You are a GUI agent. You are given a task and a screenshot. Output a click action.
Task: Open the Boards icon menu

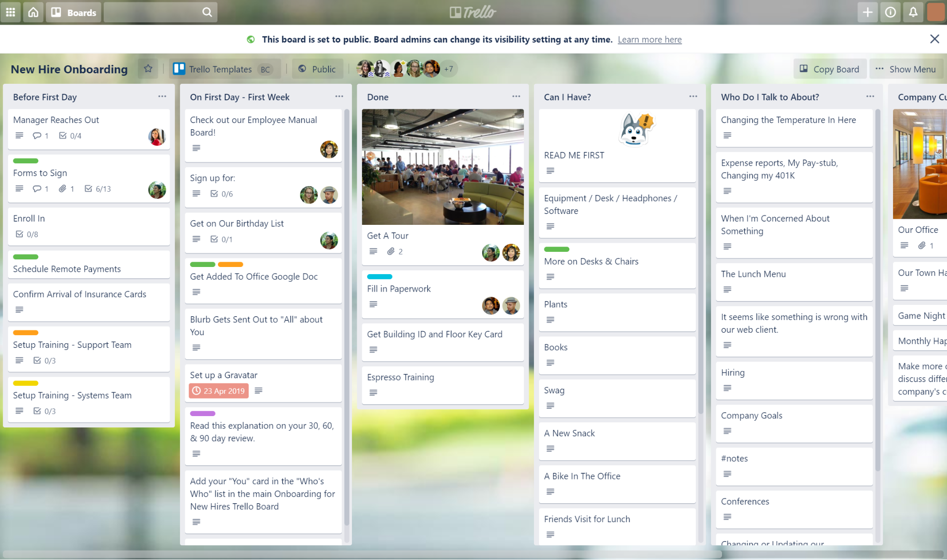72,11
